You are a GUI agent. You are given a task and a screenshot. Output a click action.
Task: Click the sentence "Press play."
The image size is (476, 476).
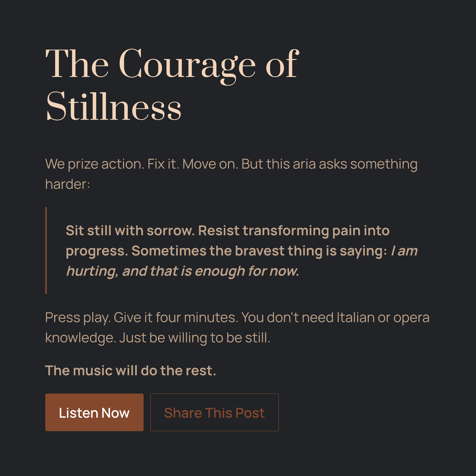tap(78, 317)
